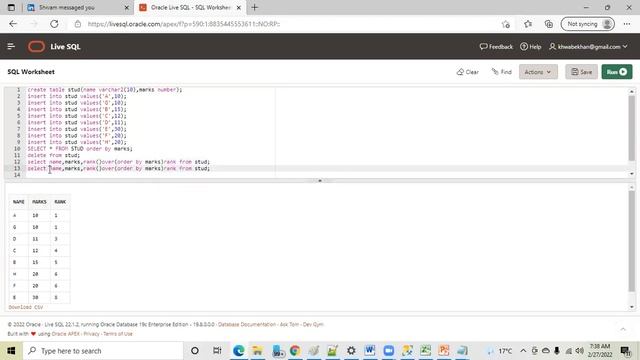
Task: Click the Type here to search box
Action: pos(103,351)
